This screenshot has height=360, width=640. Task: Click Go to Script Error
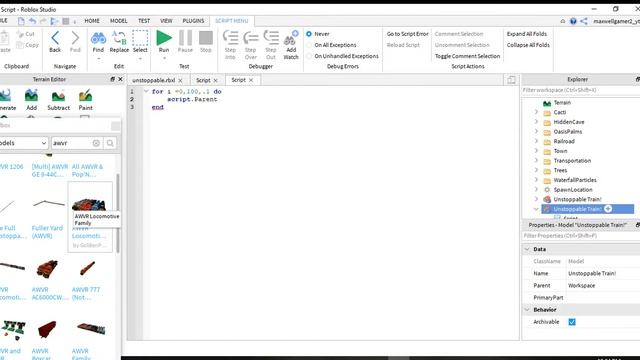[407, 34]
